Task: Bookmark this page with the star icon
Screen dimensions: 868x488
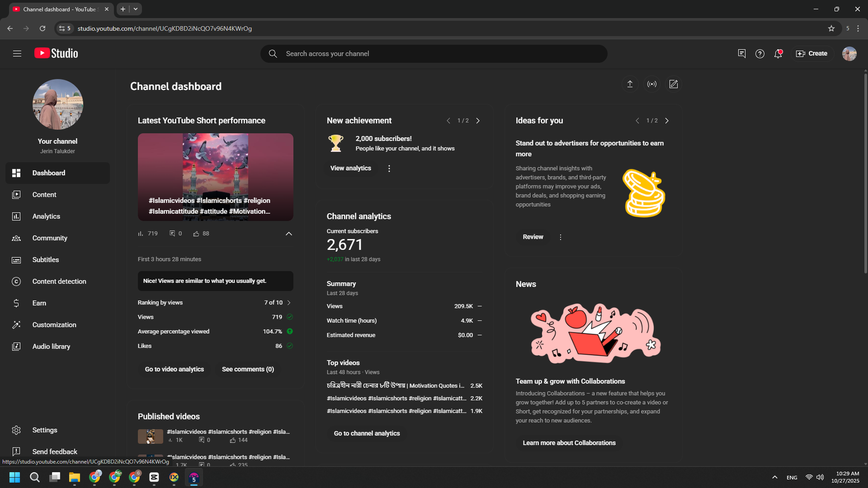Action: point(831,29)
